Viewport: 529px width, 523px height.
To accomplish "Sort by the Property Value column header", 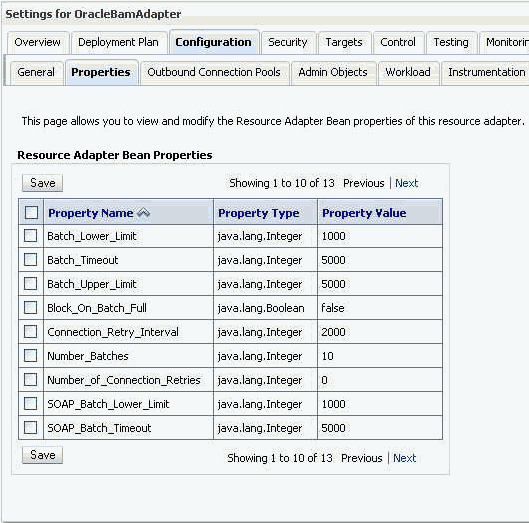I will pyautogui.click(x=364, y=213).
